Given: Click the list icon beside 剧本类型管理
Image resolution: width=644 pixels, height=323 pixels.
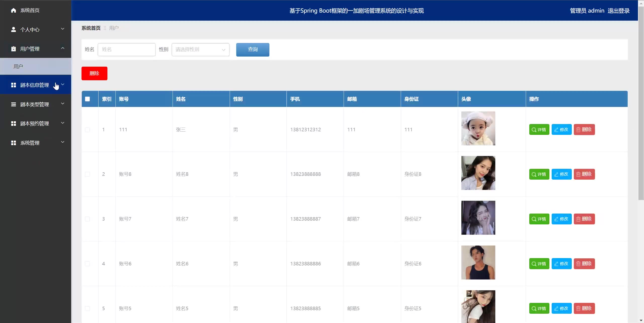Looking at the screenshot, I should [14, 104].
